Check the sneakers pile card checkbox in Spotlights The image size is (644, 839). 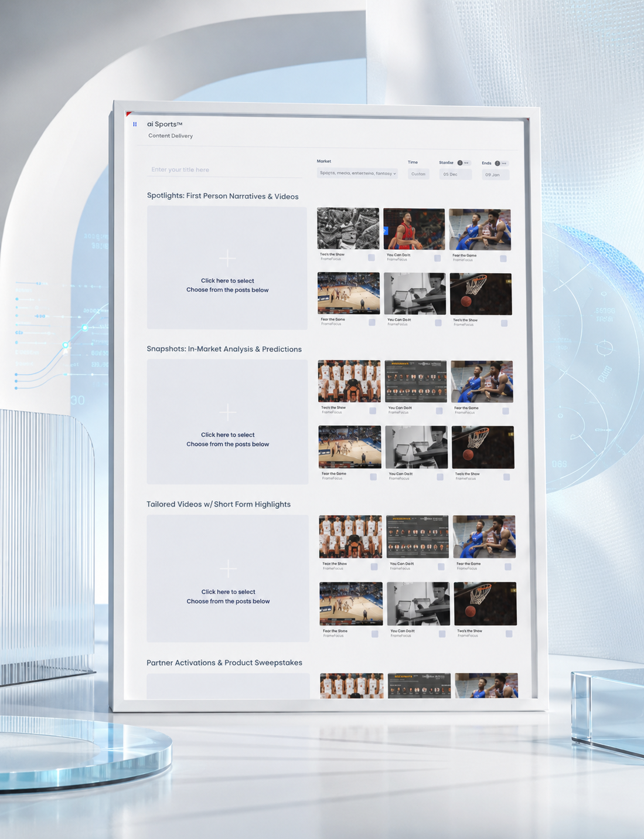[x=372, y=257]
